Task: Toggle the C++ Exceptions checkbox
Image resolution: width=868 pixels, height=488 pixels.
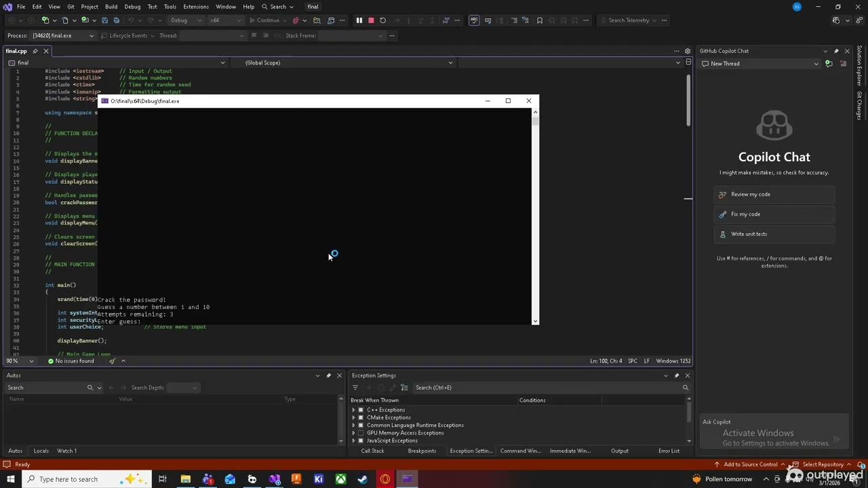Action: tap(361, 410)
